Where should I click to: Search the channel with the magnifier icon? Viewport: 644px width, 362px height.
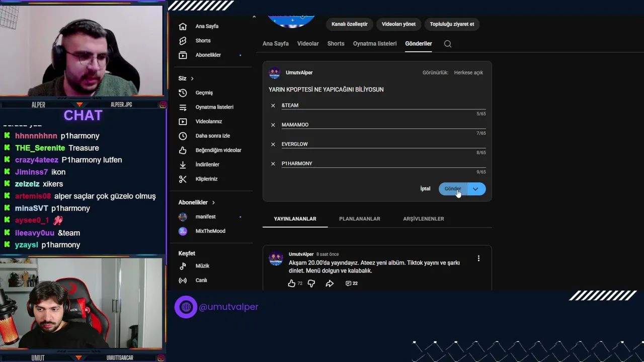click(x=448, y=44)
